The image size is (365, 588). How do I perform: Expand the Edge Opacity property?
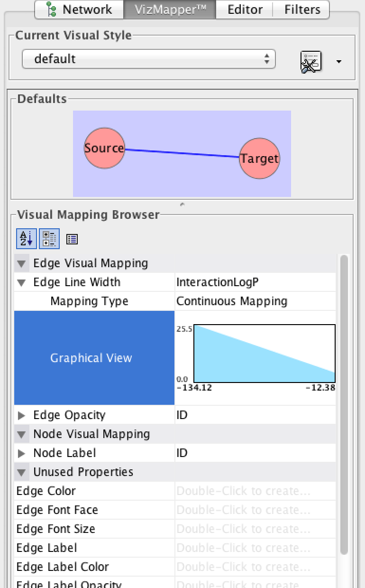(x=21, y=415)
